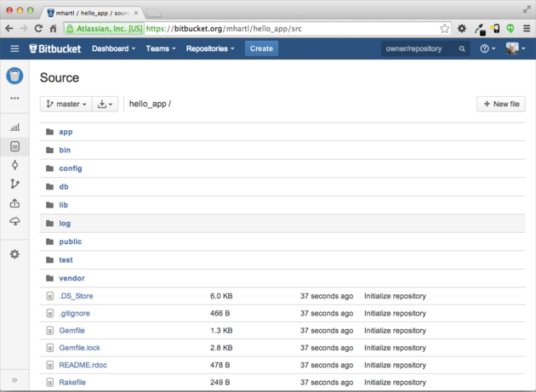Reload the page with browser refresh icon
Viewport: 536px width, 392px height.
point(38,29)
